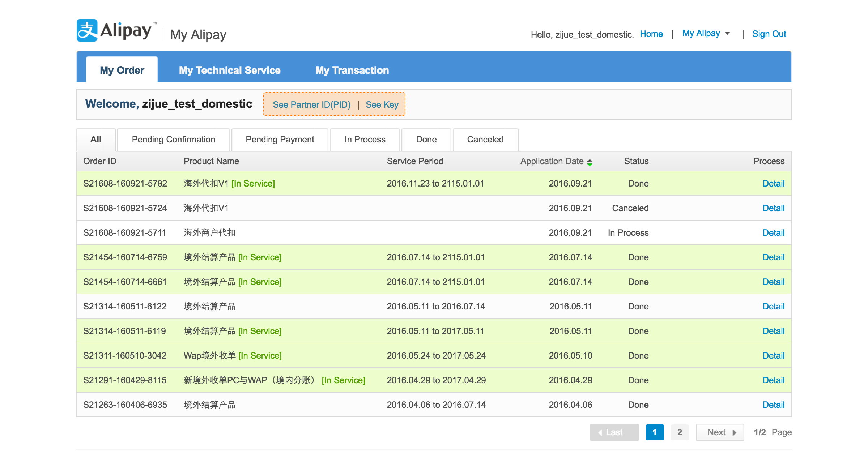The image size is (868, 470).
Task: Click product name Wap境外收单
Action: click(x=210, y=356)
